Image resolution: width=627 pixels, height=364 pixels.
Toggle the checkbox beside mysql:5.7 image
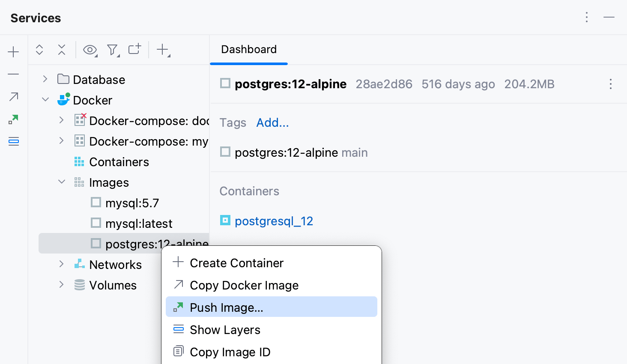coord(96,202)
